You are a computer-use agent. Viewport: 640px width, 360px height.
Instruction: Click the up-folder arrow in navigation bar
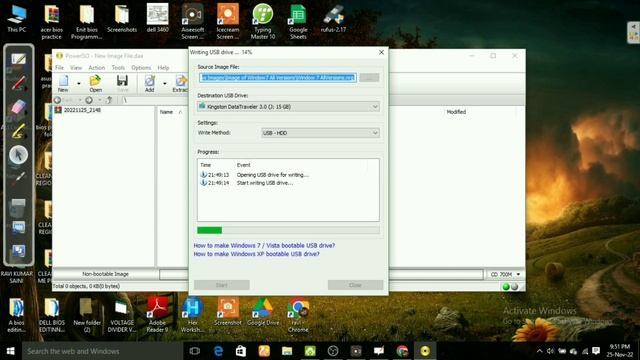pyautogui.click(x=109, y=100)
